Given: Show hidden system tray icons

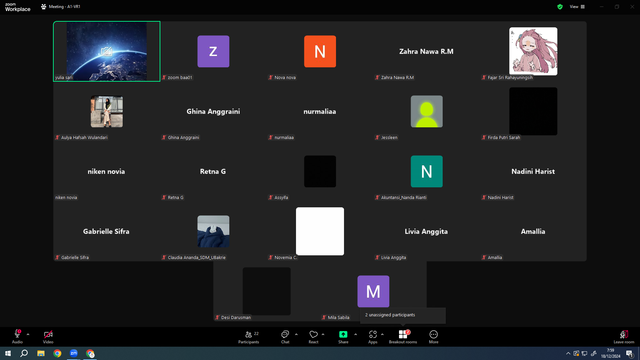Looking at the screenshot, I should (568, 353).
